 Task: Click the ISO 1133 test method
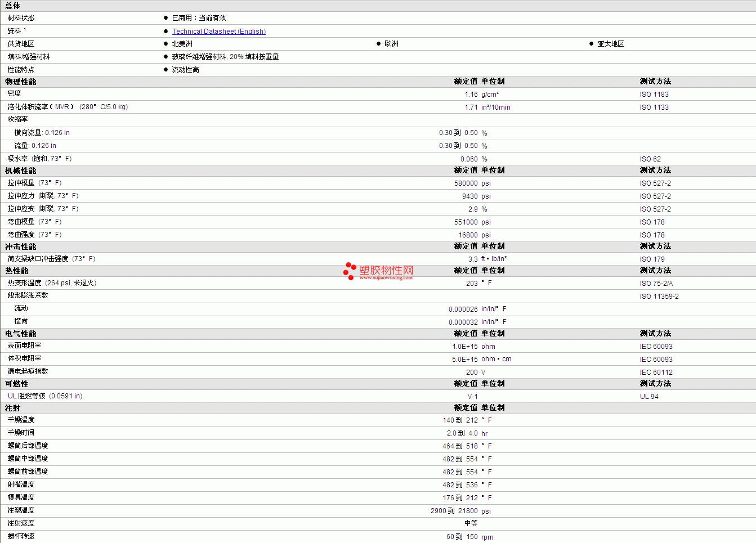point(654,107)
